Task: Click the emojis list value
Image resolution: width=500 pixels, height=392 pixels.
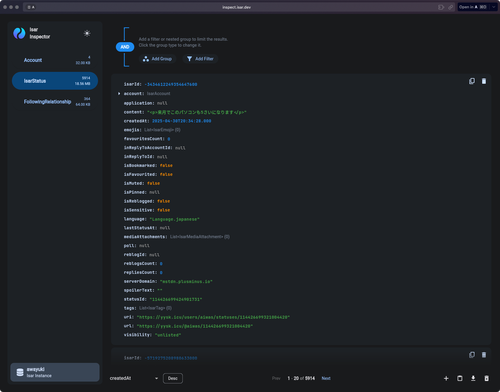Action: [x=162, y=130]
